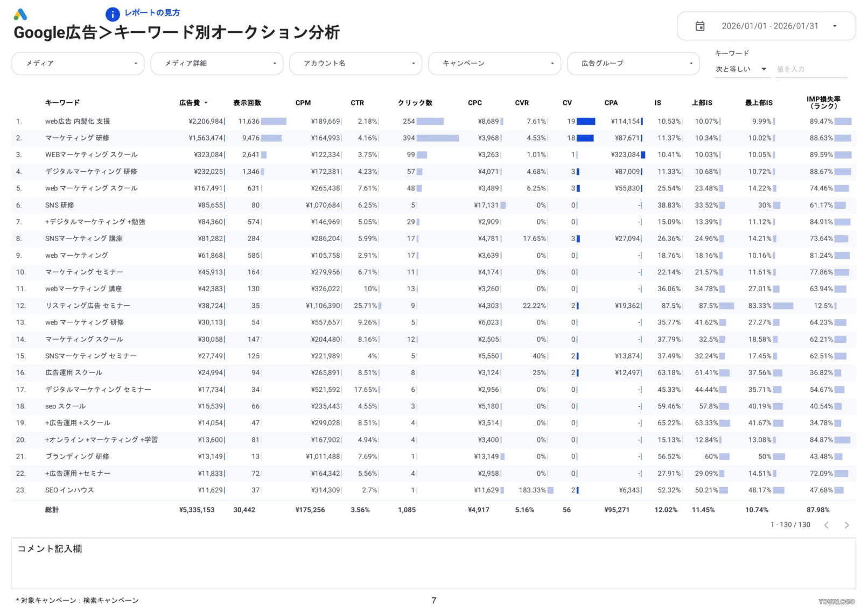Screen dimensions: 868x613
Task: Go to the next page of keyword results
Action: [x=848, y=525]
